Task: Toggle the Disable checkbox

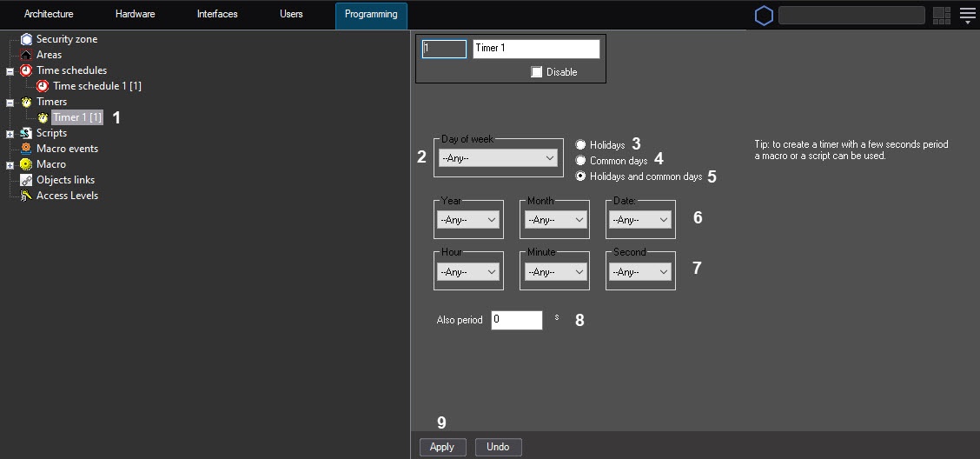Action: (536, 72)
